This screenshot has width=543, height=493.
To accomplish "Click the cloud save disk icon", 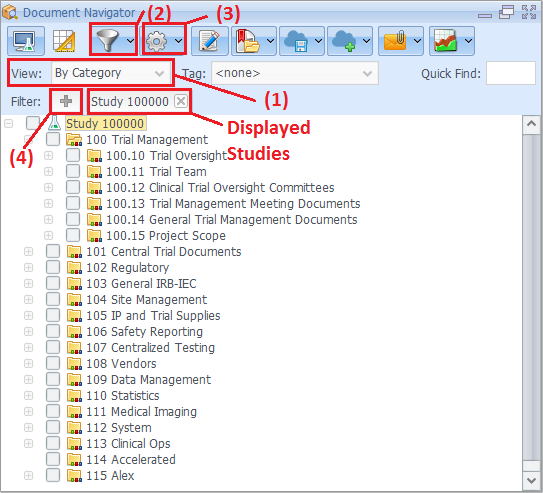I will (x=302, y=41).
